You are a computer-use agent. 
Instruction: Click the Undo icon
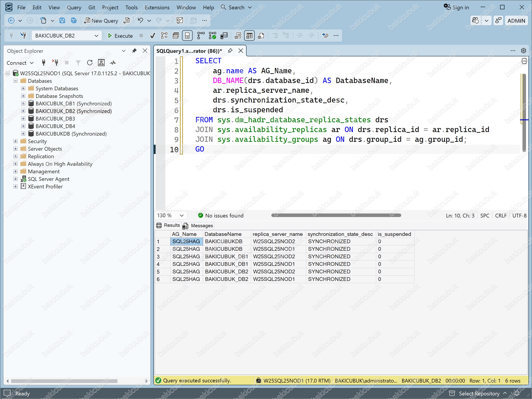point(141,21)
